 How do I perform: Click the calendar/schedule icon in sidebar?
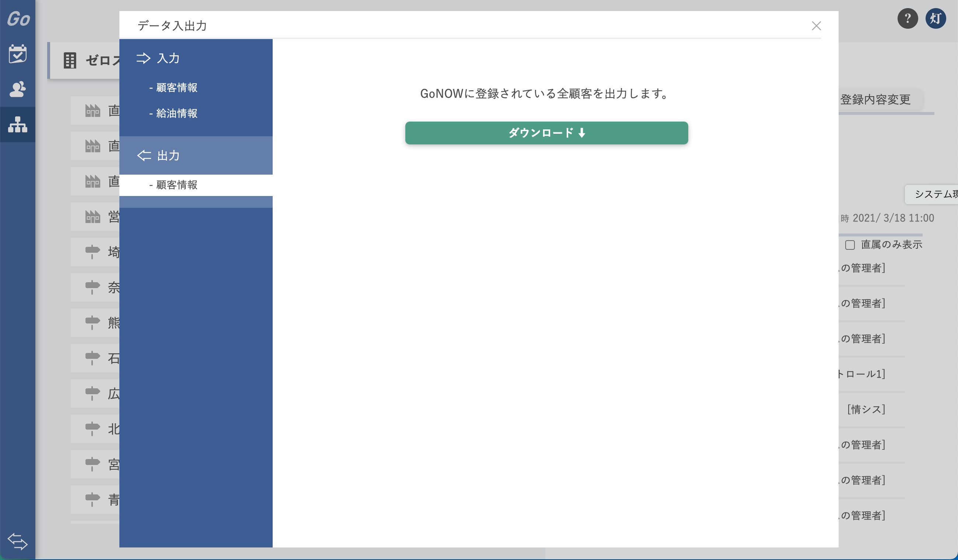coord(17,54)
